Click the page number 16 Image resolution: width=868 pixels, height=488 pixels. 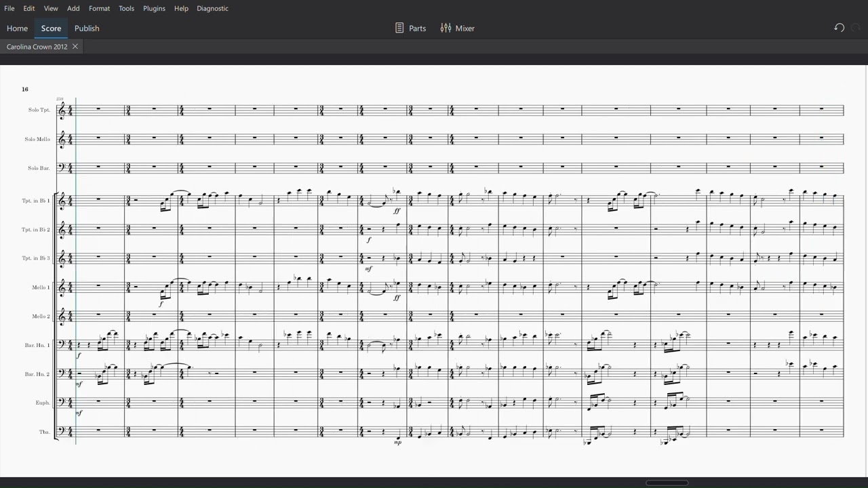coord(25,89)
